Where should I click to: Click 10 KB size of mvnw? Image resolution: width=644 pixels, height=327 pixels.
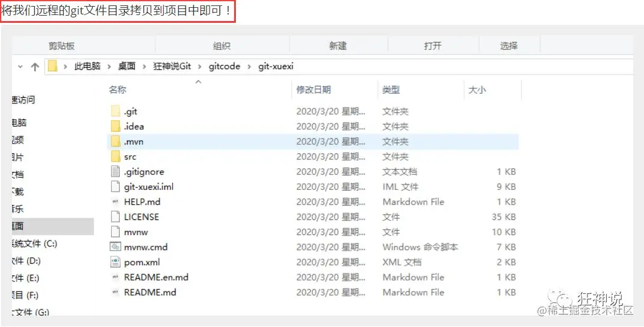click(504, 232)
